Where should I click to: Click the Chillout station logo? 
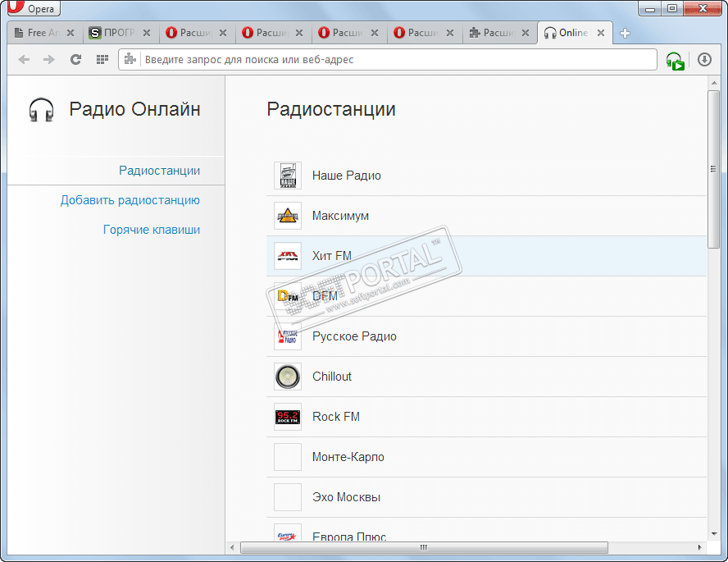point(288,377)
